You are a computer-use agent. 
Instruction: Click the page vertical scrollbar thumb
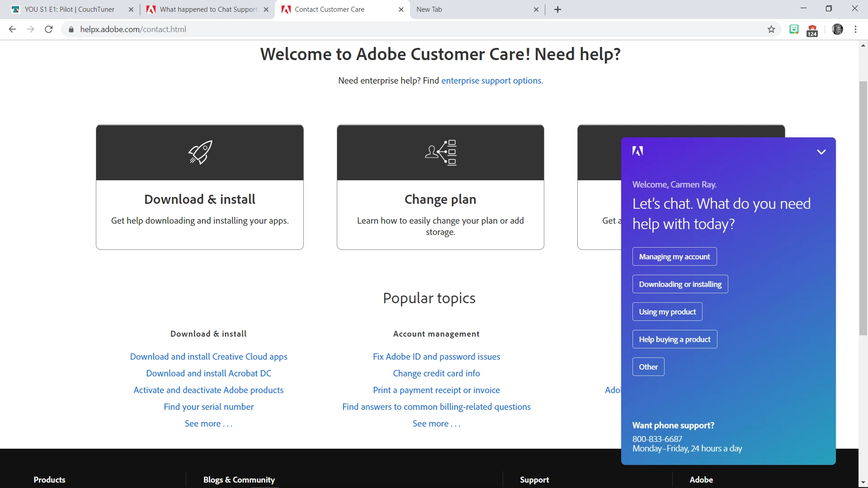(863, 208)
